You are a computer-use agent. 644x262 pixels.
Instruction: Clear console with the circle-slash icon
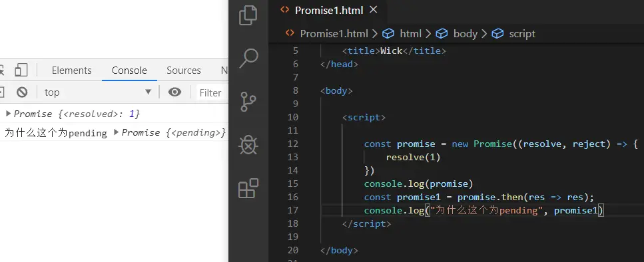(22, 92)
